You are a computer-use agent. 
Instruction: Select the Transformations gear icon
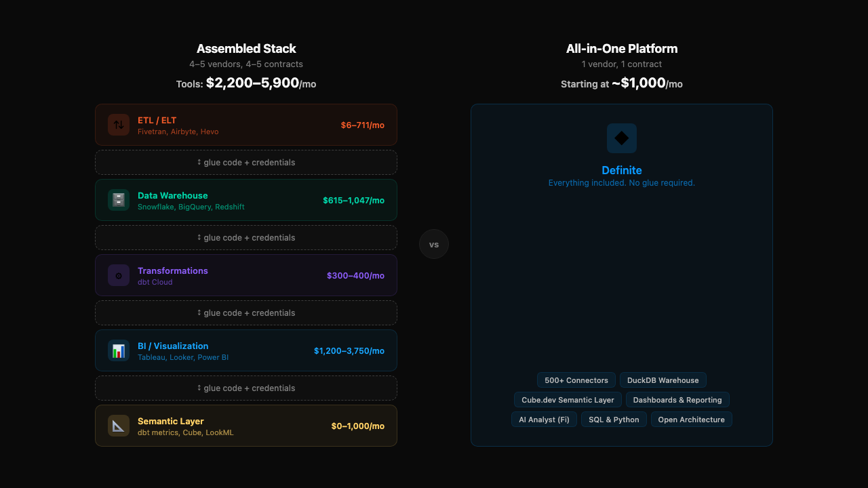pyautogui.click(x=119, y=275)
